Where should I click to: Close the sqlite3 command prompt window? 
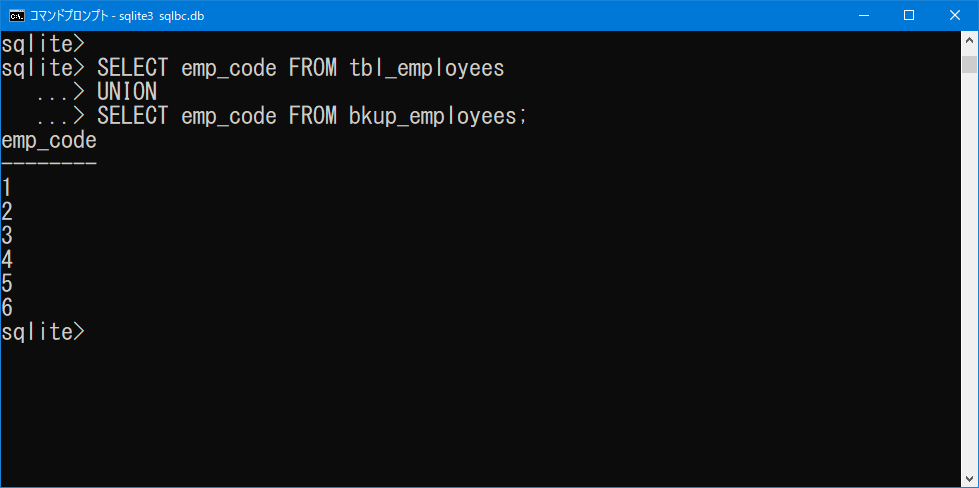tap(955, 16)
